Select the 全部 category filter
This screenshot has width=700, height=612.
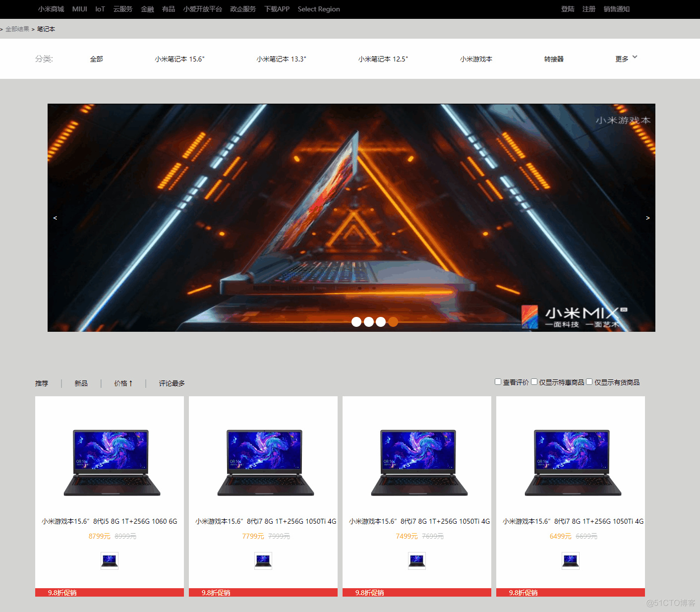pyautogui.click(x=97, y=59)
